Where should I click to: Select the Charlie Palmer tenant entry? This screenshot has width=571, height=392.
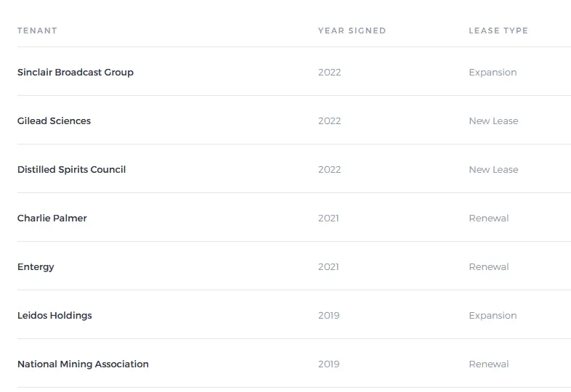pos(52,219)
